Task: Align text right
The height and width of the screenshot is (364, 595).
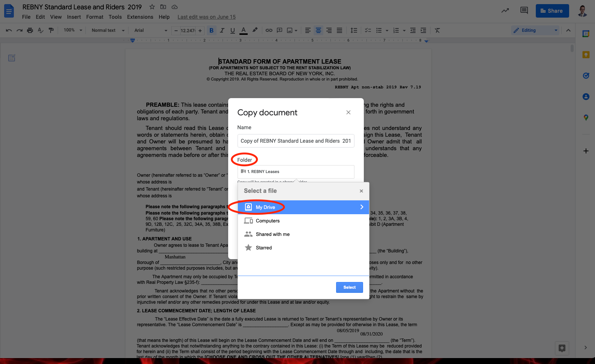Action: click(x=329, y=30)
